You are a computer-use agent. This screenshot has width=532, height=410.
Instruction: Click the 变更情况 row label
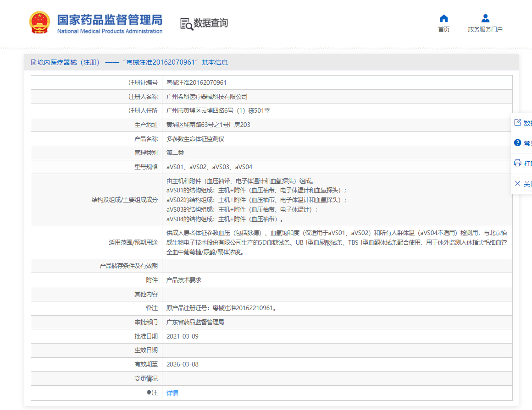[146, 378]
